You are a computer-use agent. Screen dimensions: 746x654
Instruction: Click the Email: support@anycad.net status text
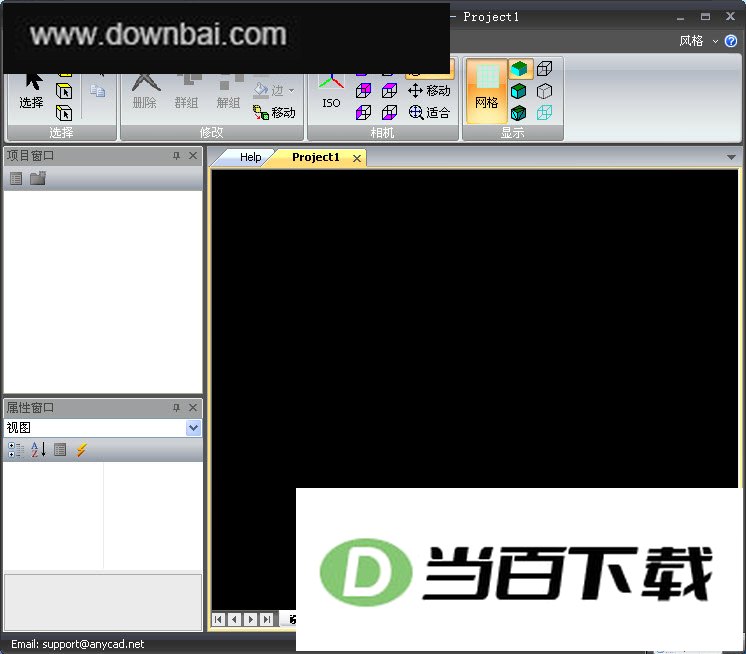pyautogui.click(x=78, y=644)
